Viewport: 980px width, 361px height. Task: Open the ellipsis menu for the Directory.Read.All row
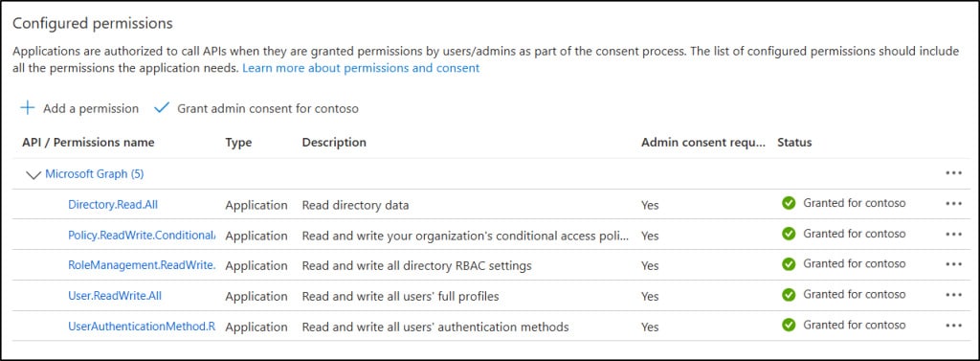click(x=954, y=203)
